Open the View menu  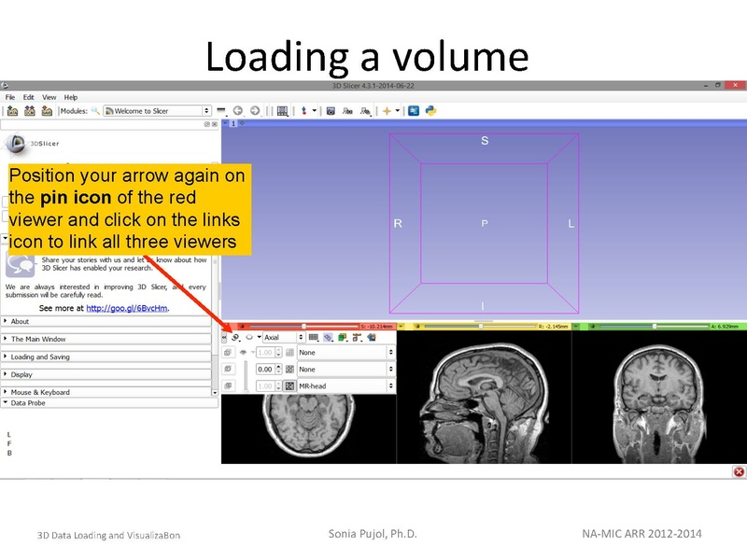pos(49,97)
